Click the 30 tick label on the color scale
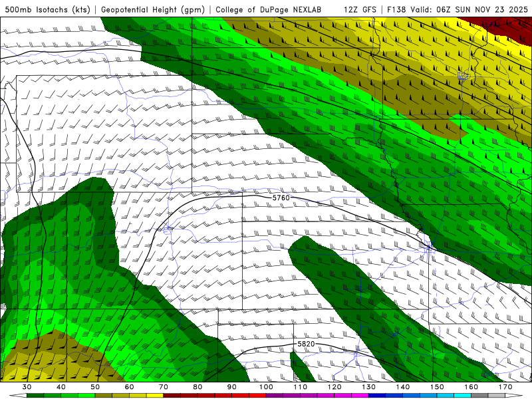 click(27, 387)
